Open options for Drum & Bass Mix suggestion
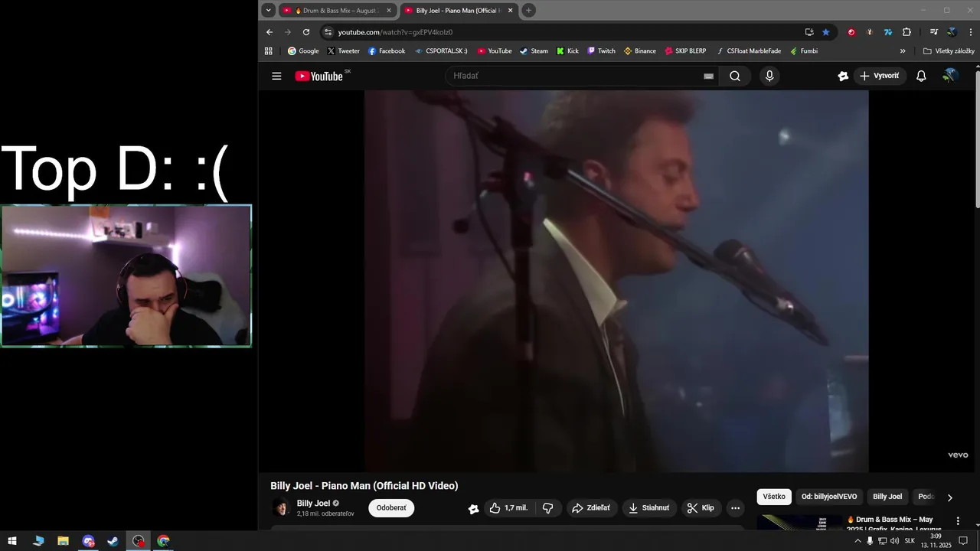This screenshot has height=551, width=980. tap(958, 521)
